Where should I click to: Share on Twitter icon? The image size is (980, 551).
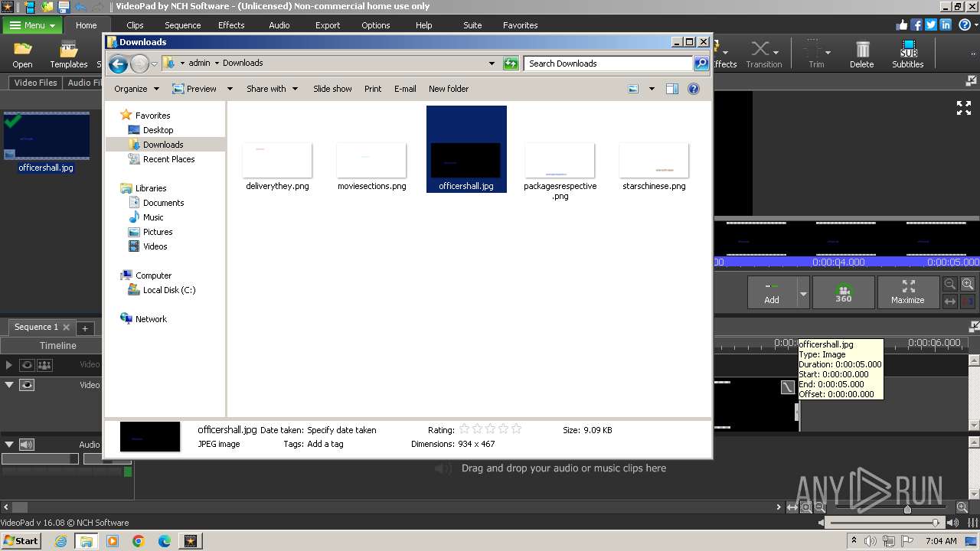(931, 24)
